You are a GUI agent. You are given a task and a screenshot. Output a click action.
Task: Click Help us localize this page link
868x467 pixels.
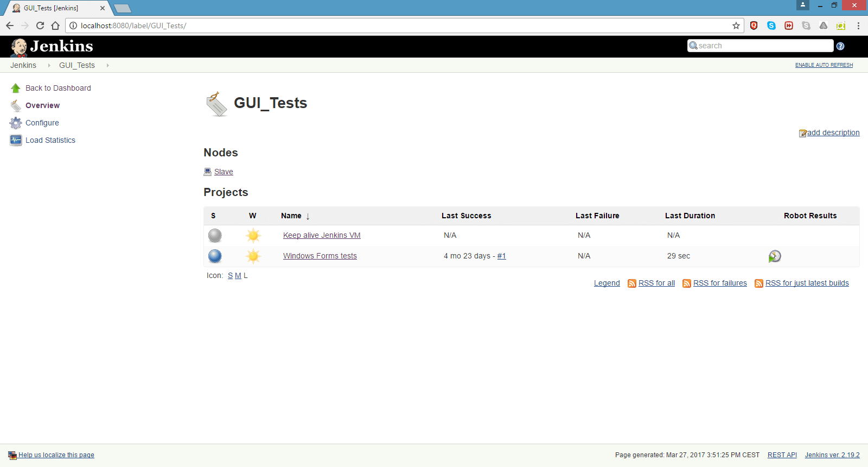[x=56, y=455]
